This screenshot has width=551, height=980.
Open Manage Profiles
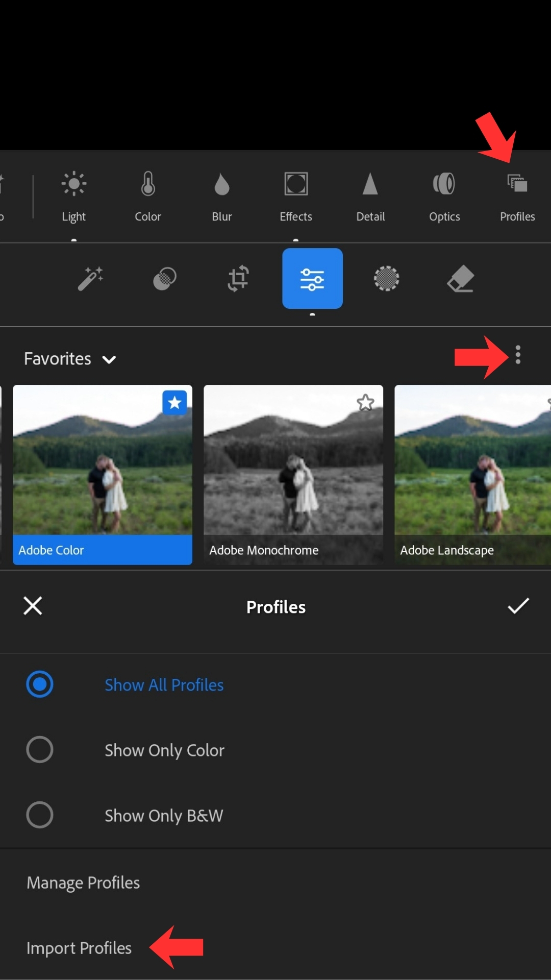83,883
